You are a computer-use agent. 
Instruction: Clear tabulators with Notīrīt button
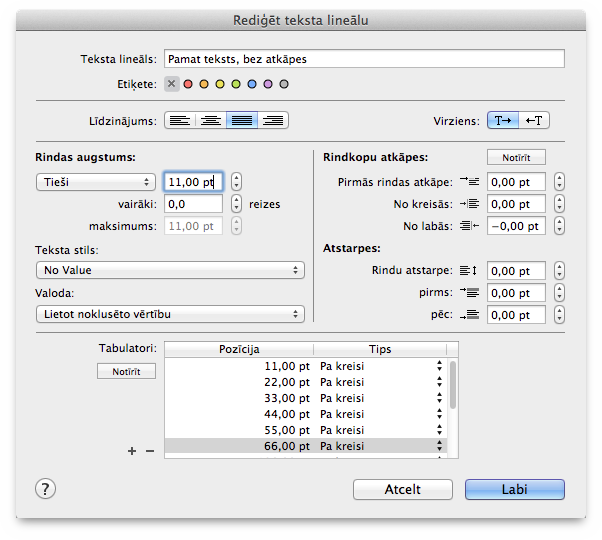click(126, 371)
